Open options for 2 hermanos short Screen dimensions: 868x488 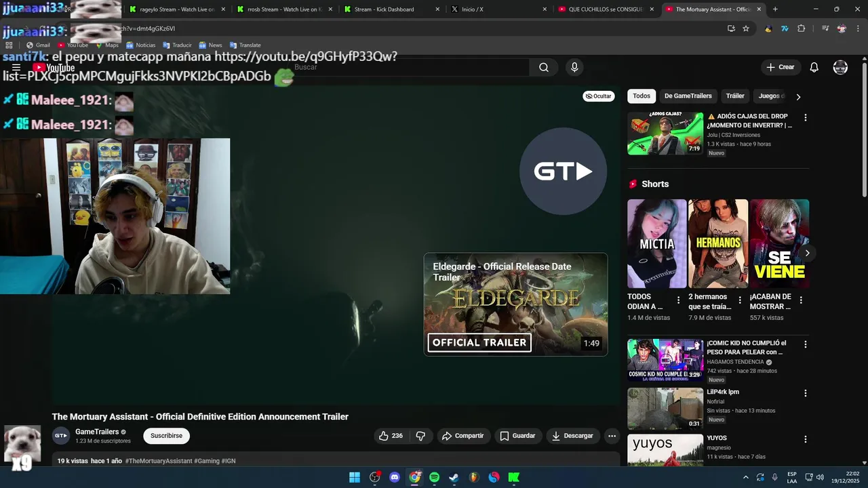(740, 300)
